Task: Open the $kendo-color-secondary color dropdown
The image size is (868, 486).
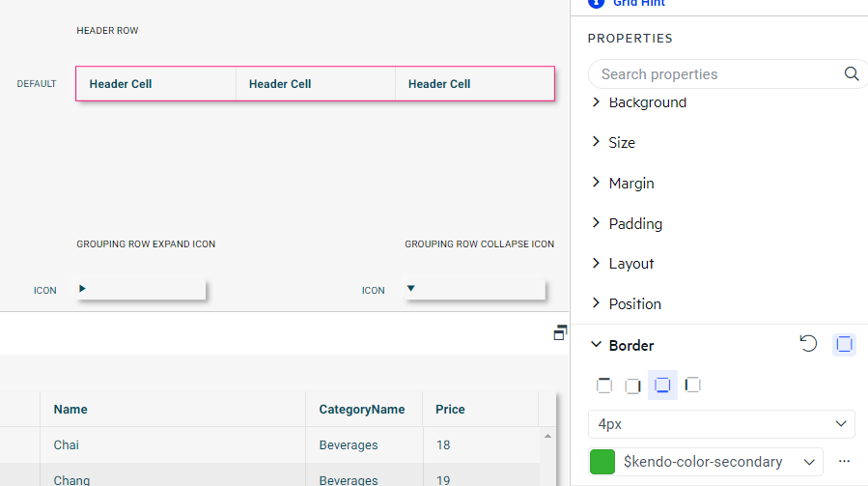Action: [x=808, y=462]
